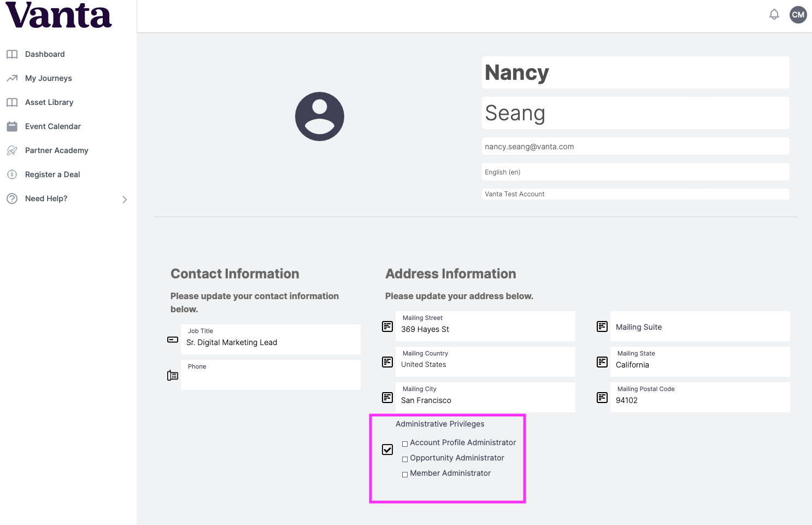Open Asset Library
Viewport: 812px width, 525px height.
pos(49,102)
